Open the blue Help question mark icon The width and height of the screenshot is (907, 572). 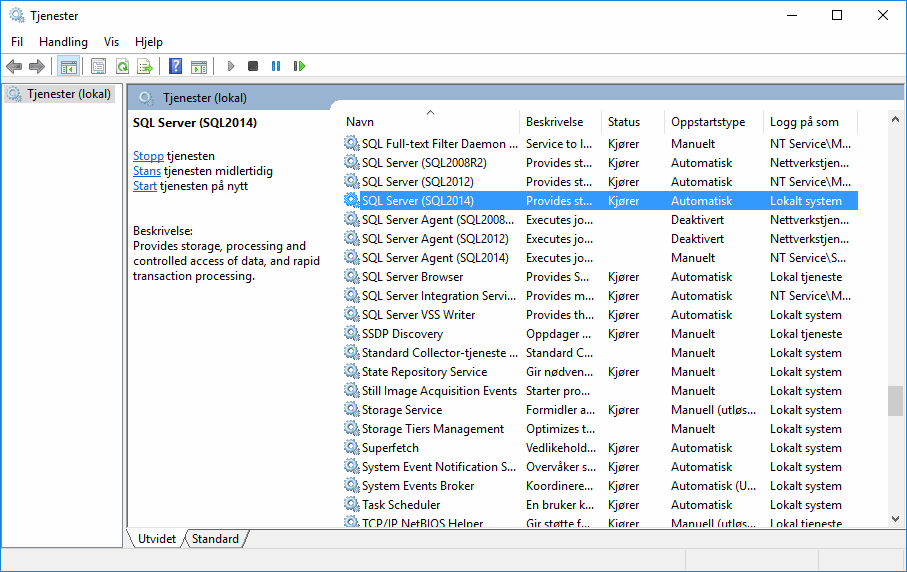(x=176, y=67)
